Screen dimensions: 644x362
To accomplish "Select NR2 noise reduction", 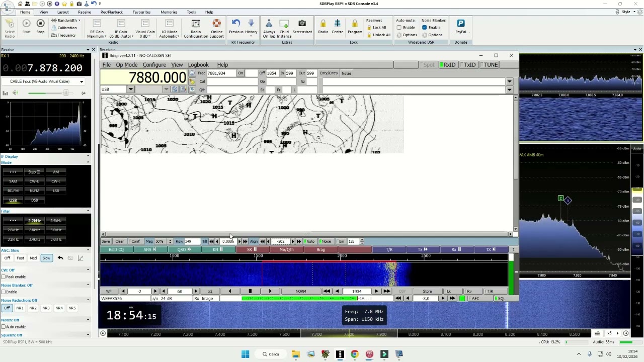I will 33,308.
